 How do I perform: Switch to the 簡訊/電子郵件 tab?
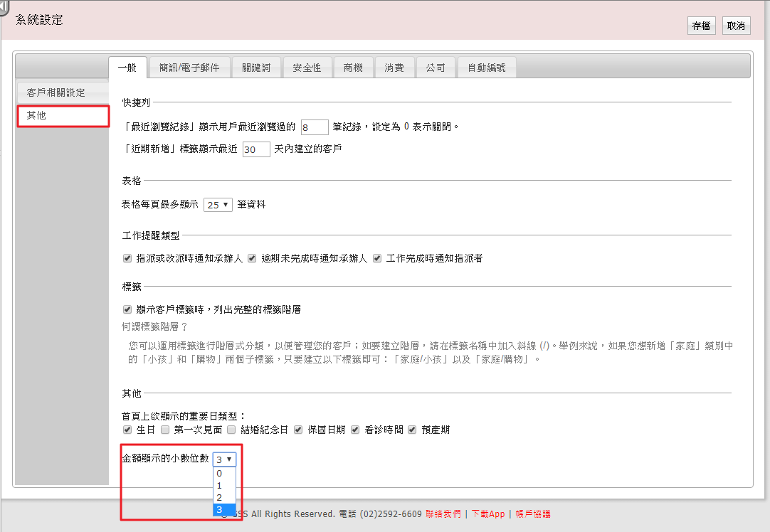(x=189, y=68)
